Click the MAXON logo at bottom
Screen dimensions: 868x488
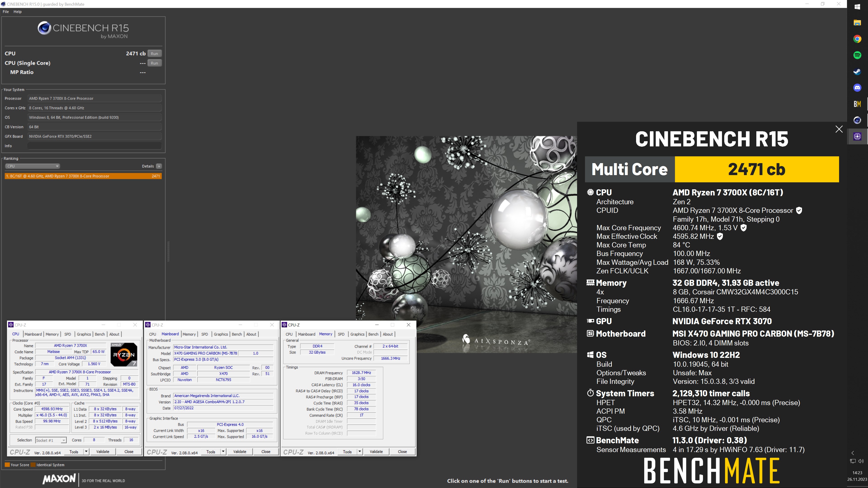click(59, 479)
